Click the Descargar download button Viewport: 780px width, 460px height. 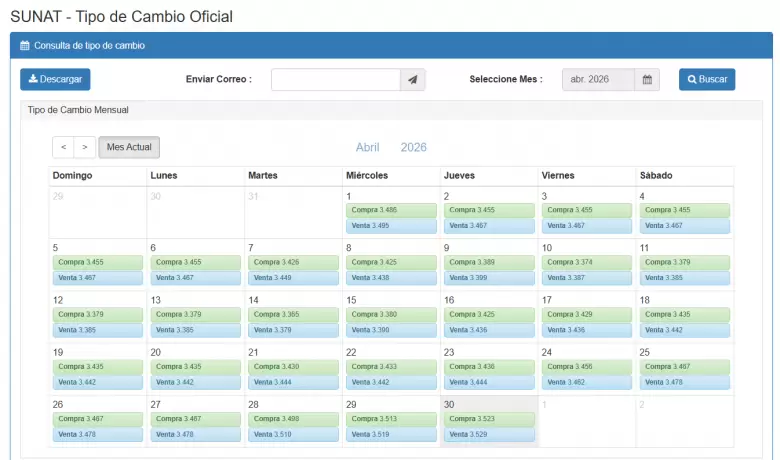tap(55, 80)
